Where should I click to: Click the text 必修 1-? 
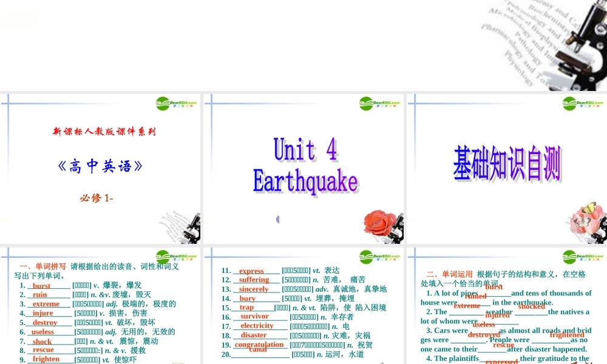[x=97, y=198]
